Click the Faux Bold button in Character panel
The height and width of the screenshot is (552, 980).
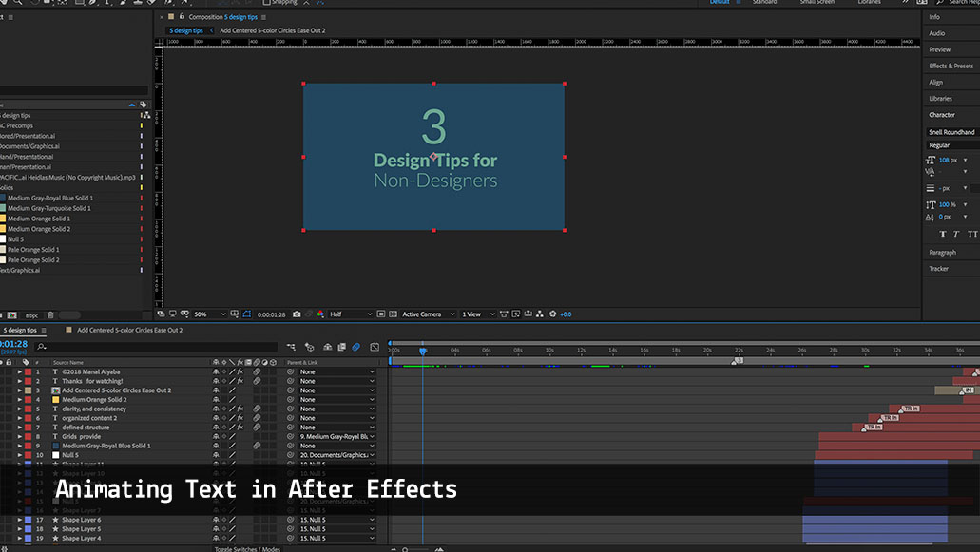tap(942, 234)
